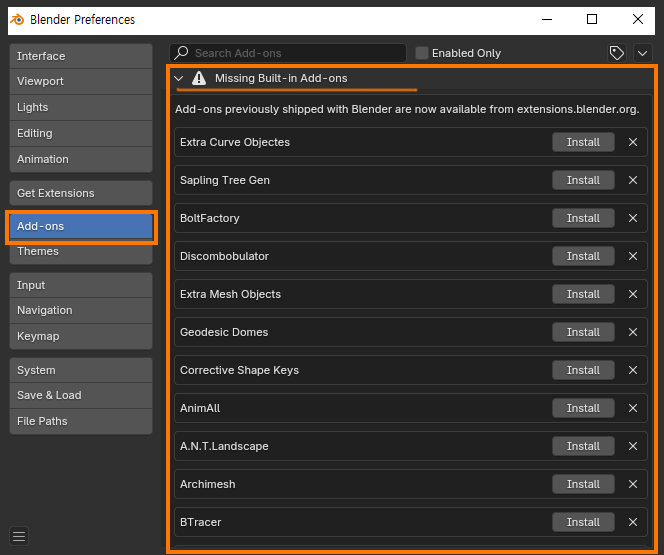The height and width of the screenshot is (555, 664).
Task: Switch to the Editing tab
Action: pyautogui.click(x=81, y=133)
